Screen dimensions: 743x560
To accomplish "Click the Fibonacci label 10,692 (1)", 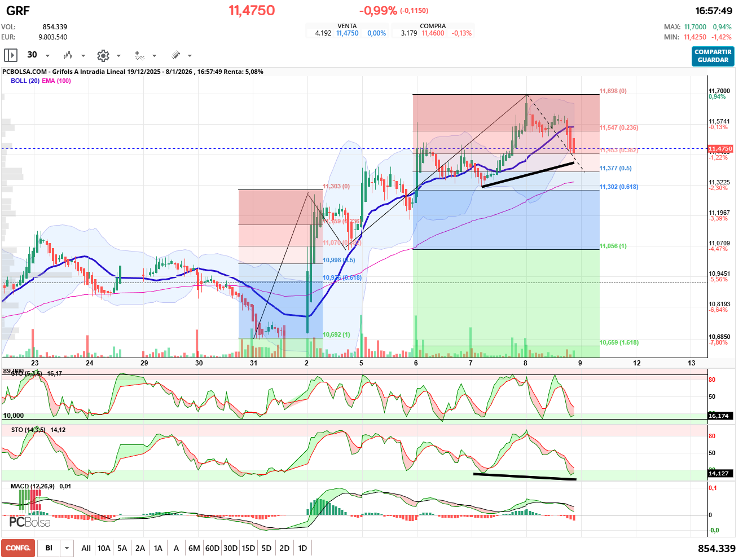I will 336,334.
